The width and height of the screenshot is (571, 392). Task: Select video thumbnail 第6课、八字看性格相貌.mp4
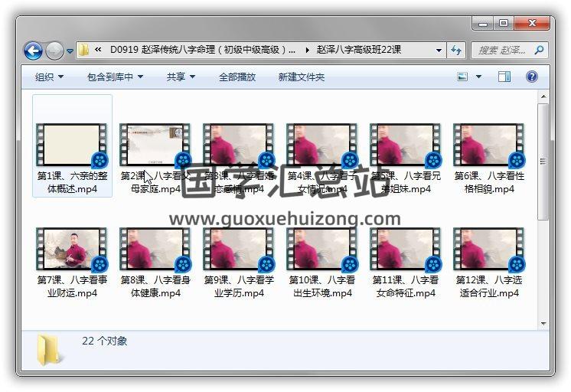point(489,145)
